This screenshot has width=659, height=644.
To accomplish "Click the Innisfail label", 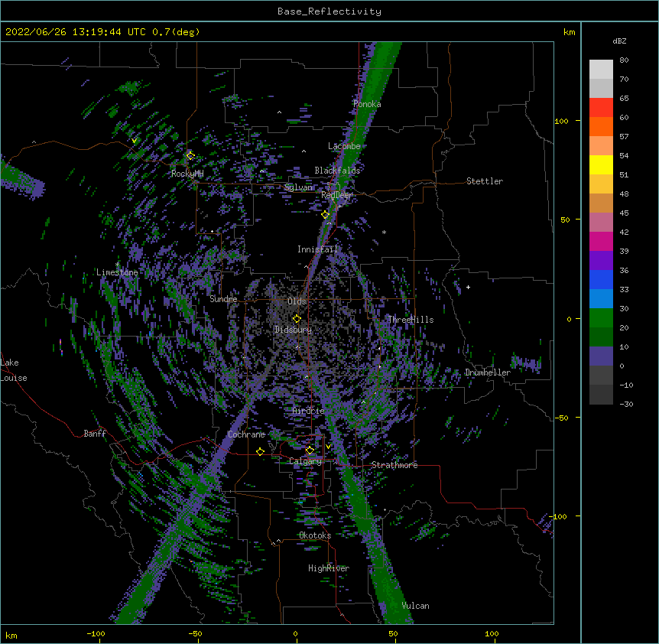I will point(317,249).
